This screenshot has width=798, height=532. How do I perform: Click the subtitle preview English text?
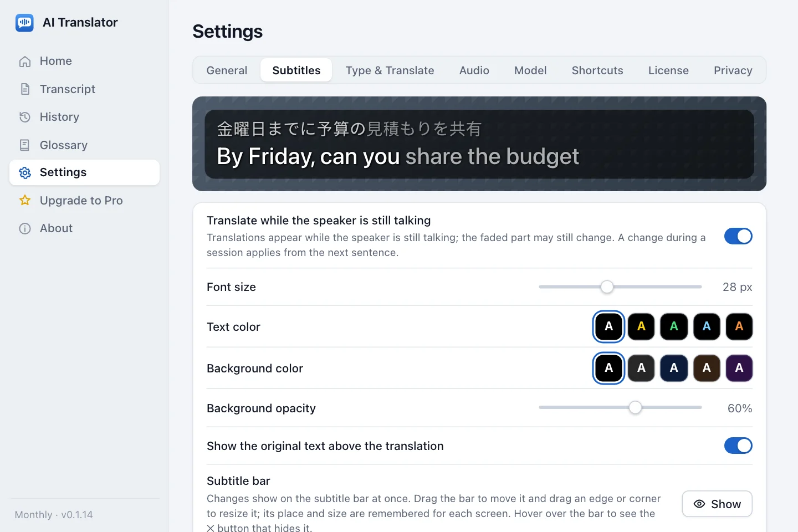[398, 157]
